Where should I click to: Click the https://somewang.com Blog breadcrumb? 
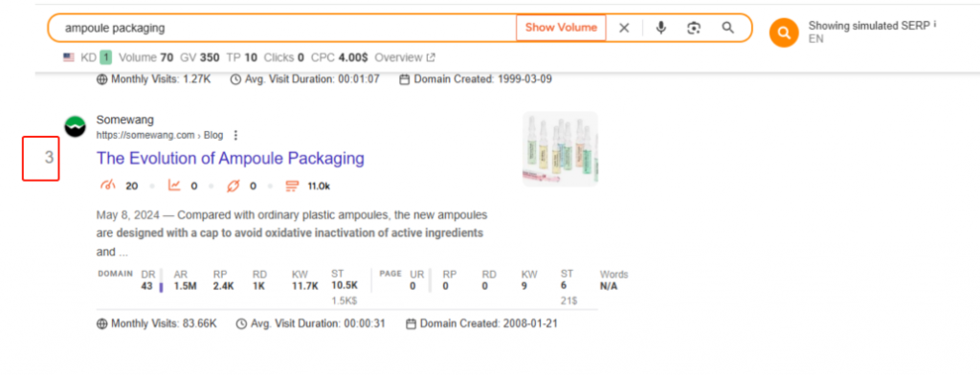[160, 135]
